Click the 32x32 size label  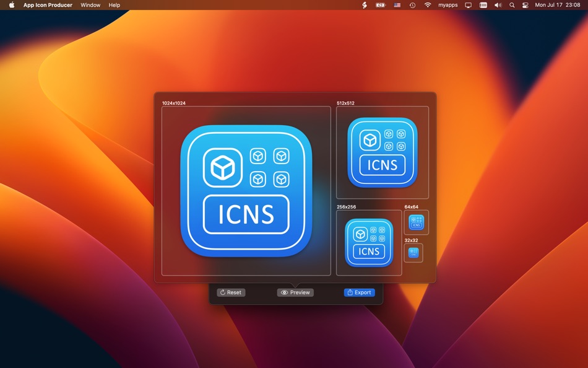pyautogui.click(x=411, y=240)
